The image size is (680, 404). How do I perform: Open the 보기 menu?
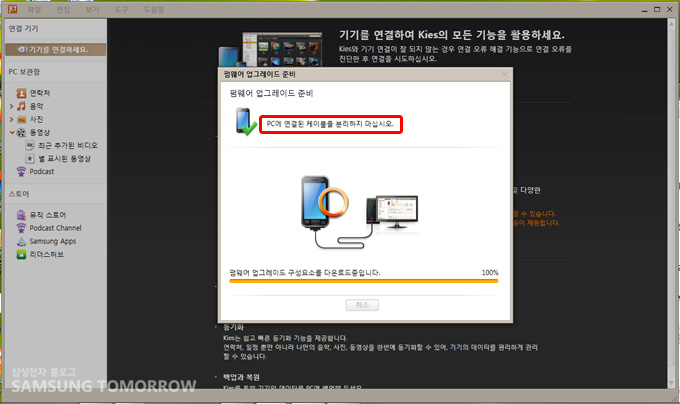92,9
